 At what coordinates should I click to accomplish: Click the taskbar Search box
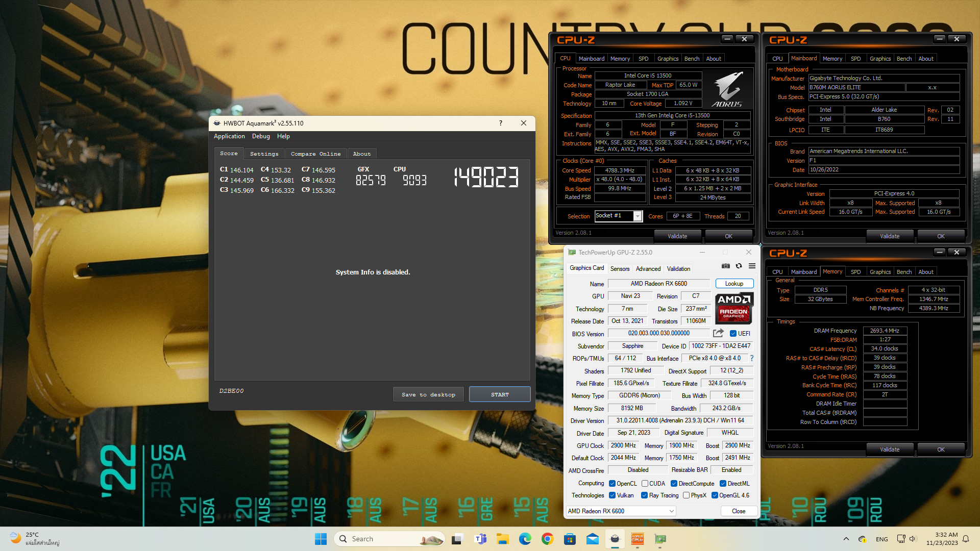(389, 539)
